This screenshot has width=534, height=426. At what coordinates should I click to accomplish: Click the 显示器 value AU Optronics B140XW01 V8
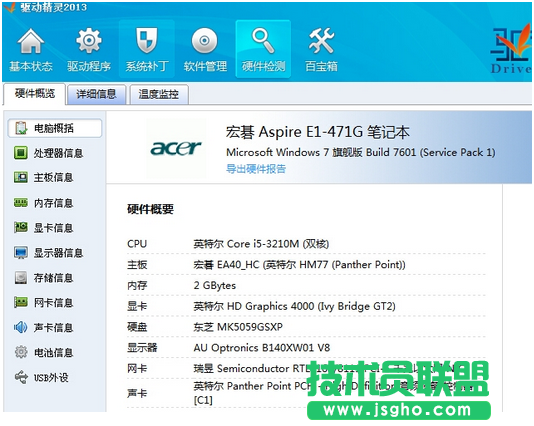click(x=262, y=348)
